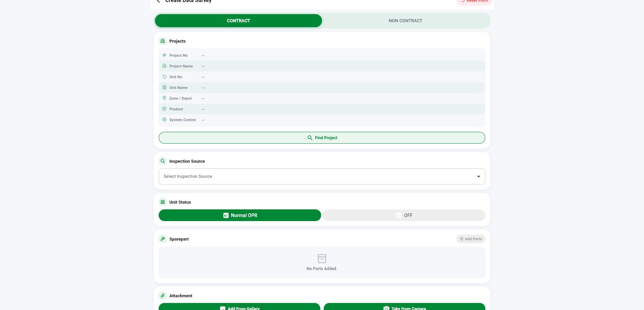Click the Unit Status heading
Screen dimensions: 644x310
coord(180,202)
